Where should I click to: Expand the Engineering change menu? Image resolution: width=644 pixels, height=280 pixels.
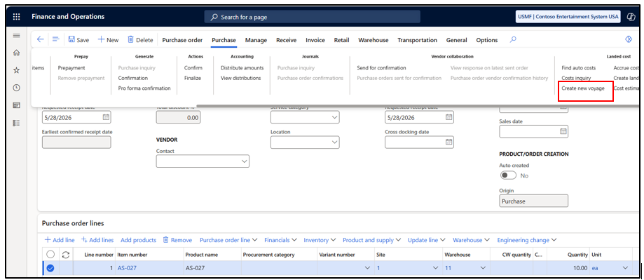[526, 240]
